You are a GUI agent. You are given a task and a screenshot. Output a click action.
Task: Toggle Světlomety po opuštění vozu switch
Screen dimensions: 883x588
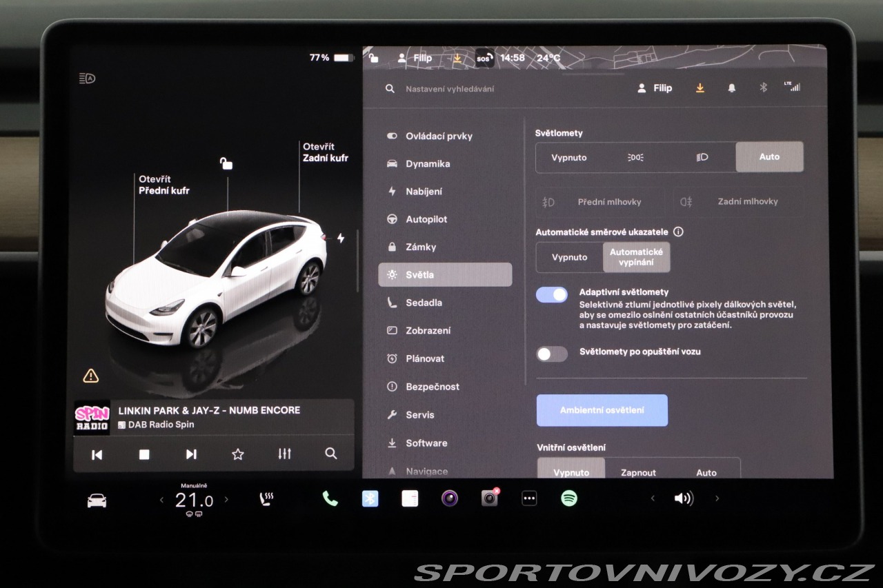click(552, 354)
